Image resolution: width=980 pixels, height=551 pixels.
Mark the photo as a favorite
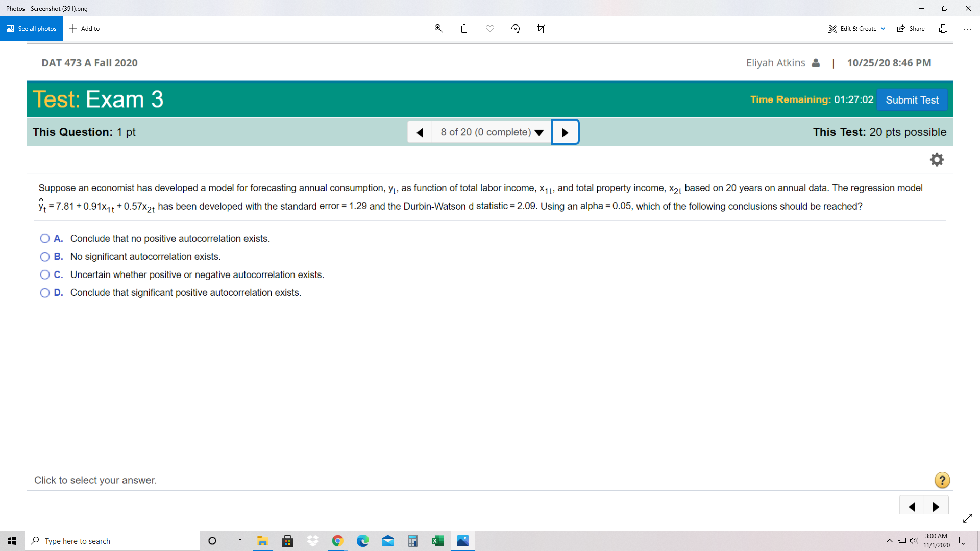pos(490,28)
